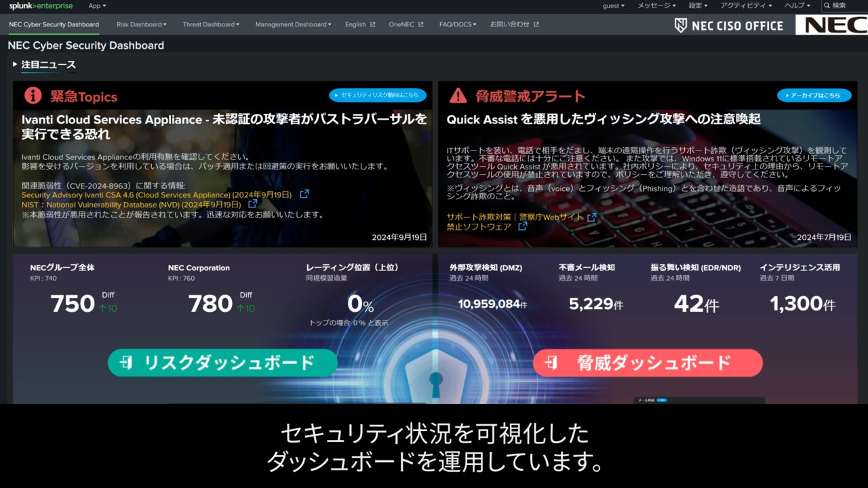Viewport: 868px width, 488px height.
Task: Click external icon after 警察庁Webサイト
Action: pyautogui.click(x=591, y=217)
